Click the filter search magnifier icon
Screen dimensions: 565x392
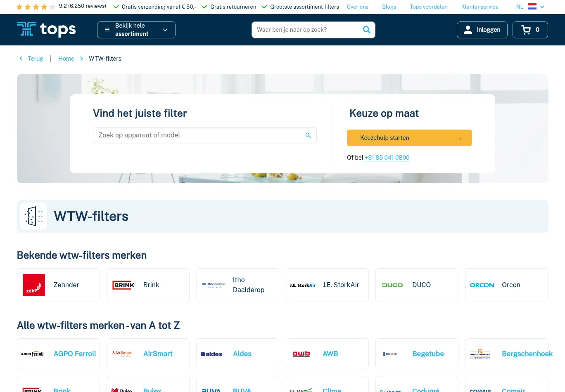coord(308,135)
